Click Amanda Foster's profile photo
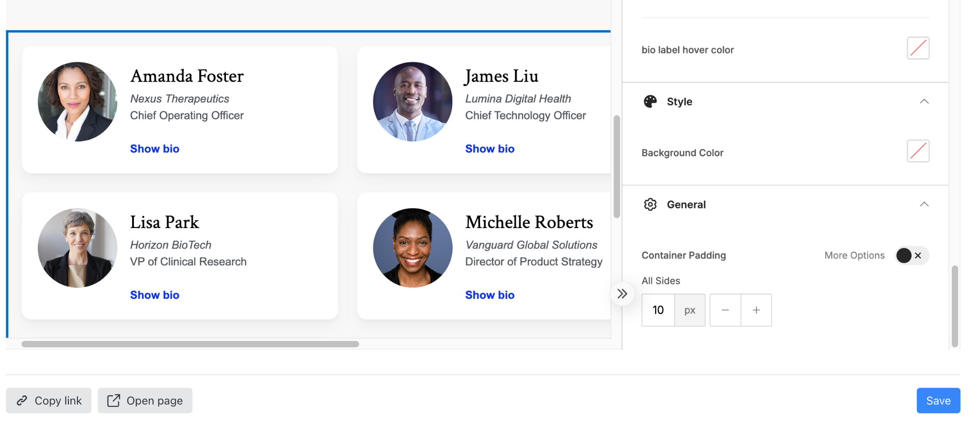The image size is (980, 426). click(78, 102)
